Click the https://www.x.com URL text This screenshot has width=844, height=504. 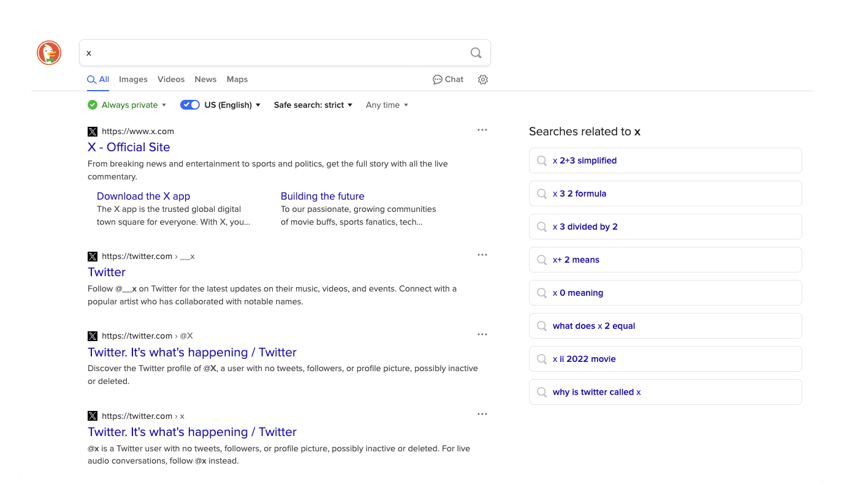point(138,131)
